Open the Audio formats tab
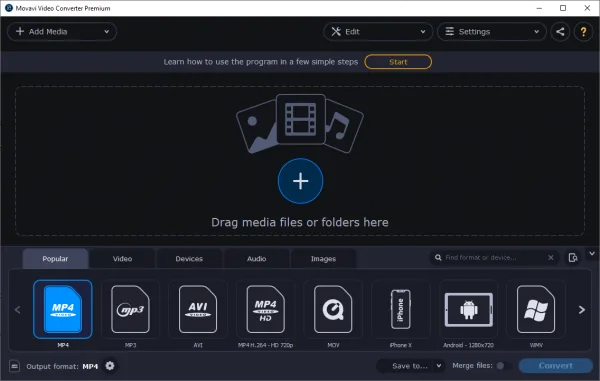600x381 pixels. tap(256, 259)
